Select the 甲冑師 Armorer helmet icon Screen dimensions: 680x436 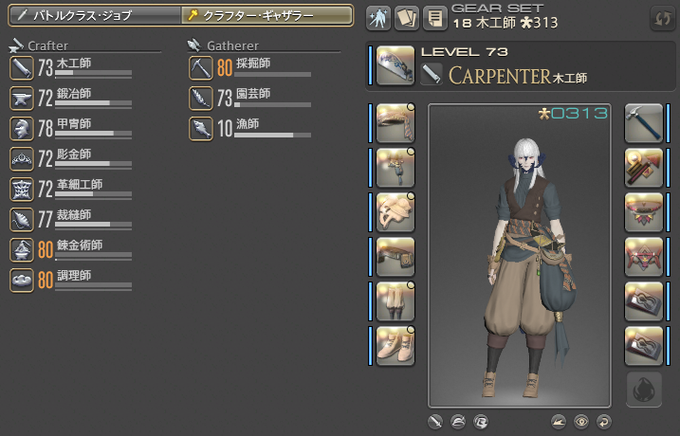[x=22, y=128]
